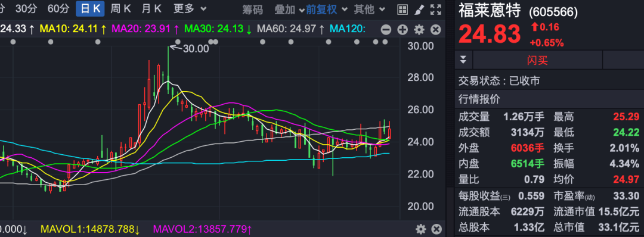Expand chart to fullscreen view
This screenshot has width=644, height=237.
coord(435,10)
